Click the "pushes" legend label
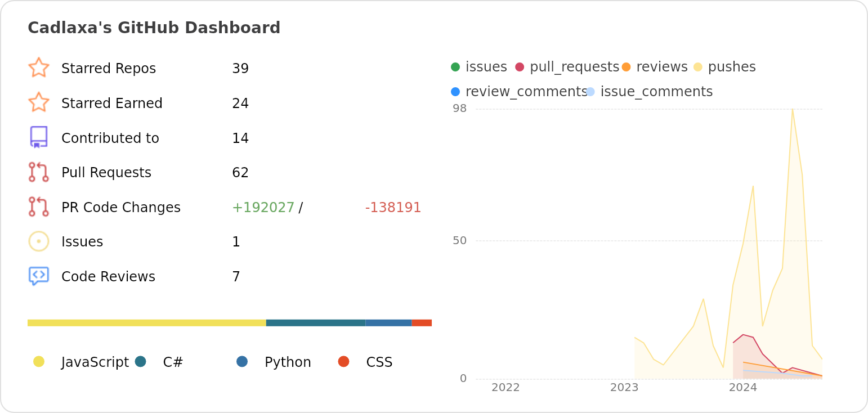 pos(732,67)
